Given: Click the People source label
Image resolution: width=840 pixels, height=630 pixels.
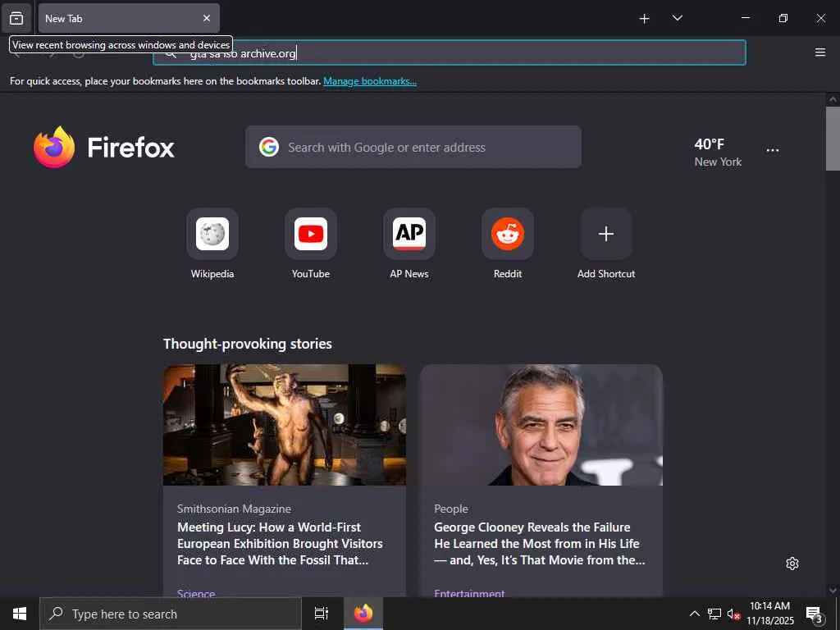Looking at the screenshot, I should [x=451, y=509].
